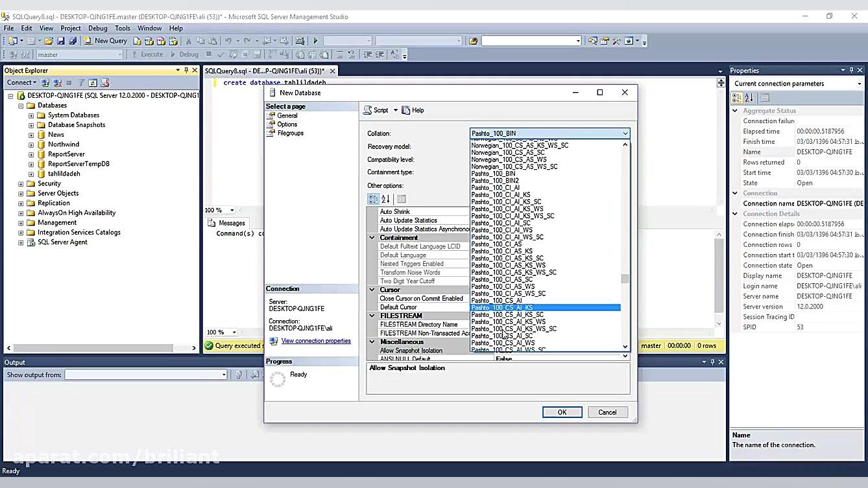868x488 pixels.
Task: Open View connection properties link
Action: click(x=316, y=341)
